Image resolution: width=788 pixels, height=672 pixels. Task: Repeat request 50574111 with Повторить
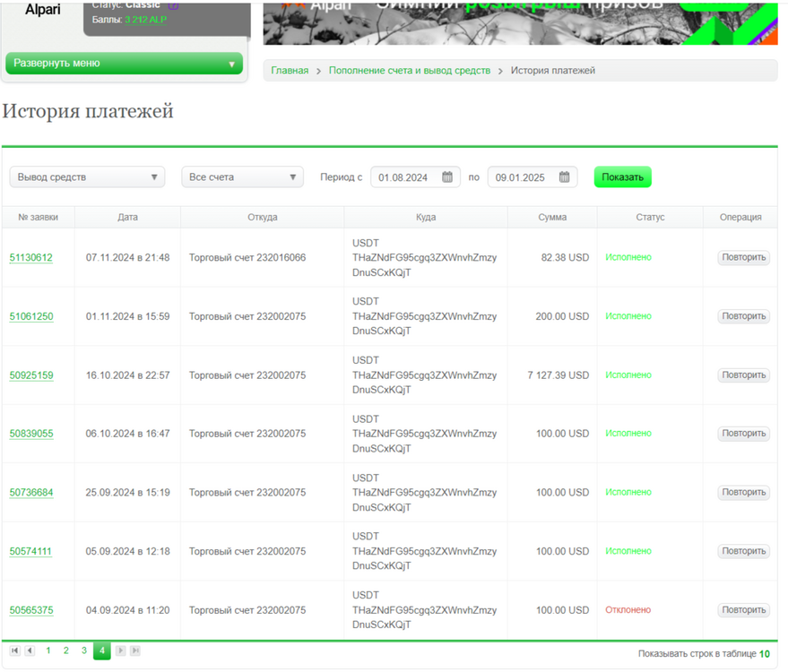coord(744,551)
